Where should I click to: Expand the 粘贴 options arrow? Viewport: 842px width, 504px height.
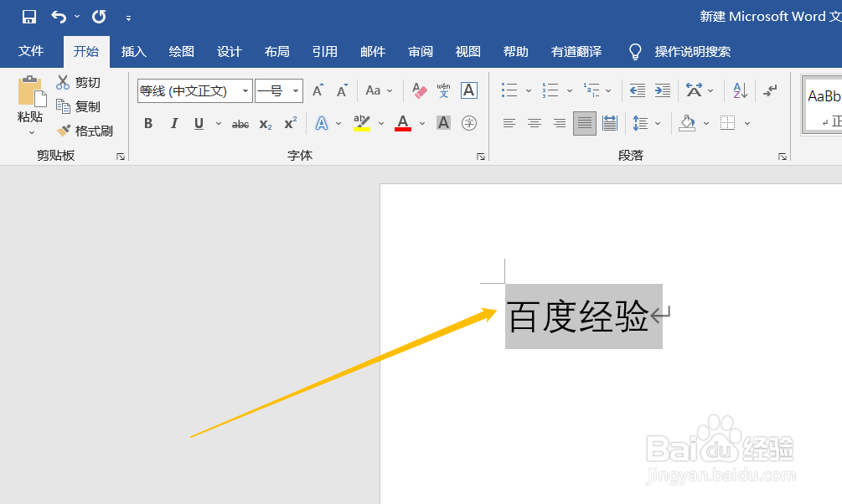point(32,132)
